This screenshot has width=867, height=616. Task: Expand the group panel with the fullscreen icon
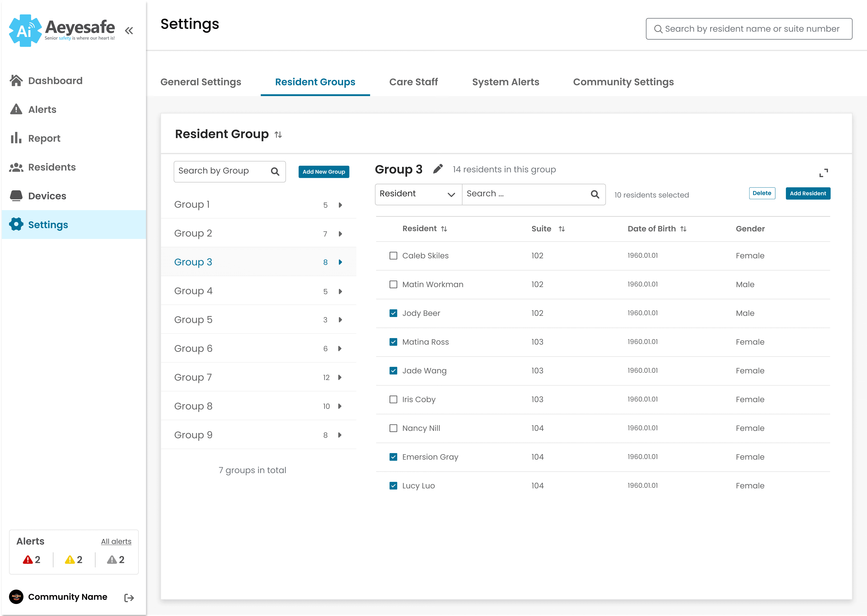(823, 173)
